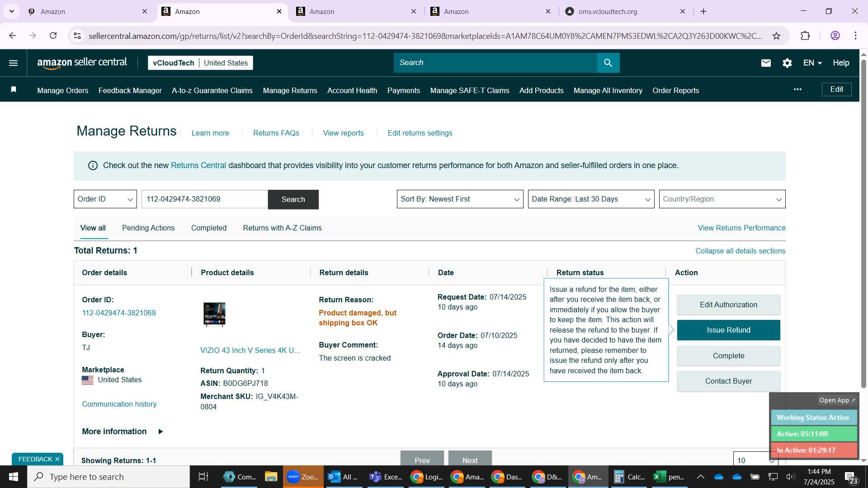The image size is (868, 488).
Task: Switch to Returns with A-Z Claims tab
Action: 282,228
